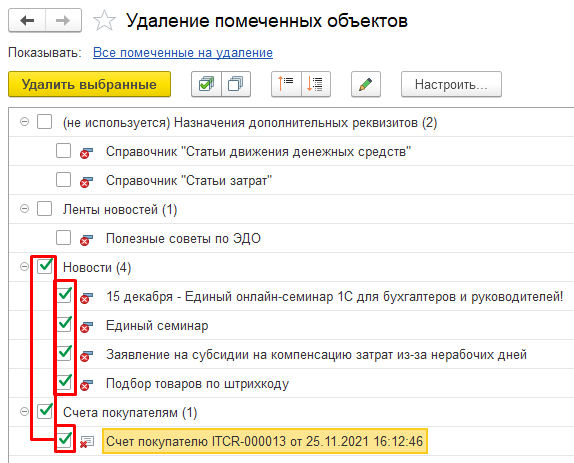Image resolution: width=574 pixels, height=463 pixels.
Task: Open the Настроить... settings button
Action: 451,84
